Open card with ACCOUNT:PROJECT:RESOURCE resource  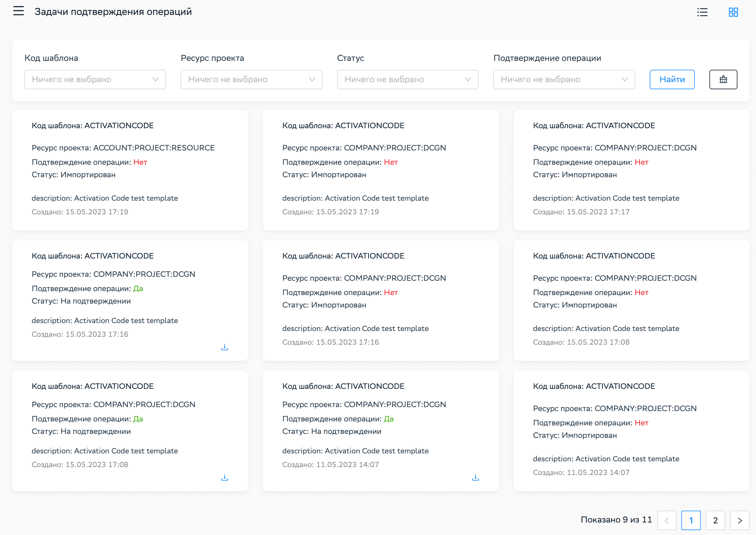click(130, 170)
